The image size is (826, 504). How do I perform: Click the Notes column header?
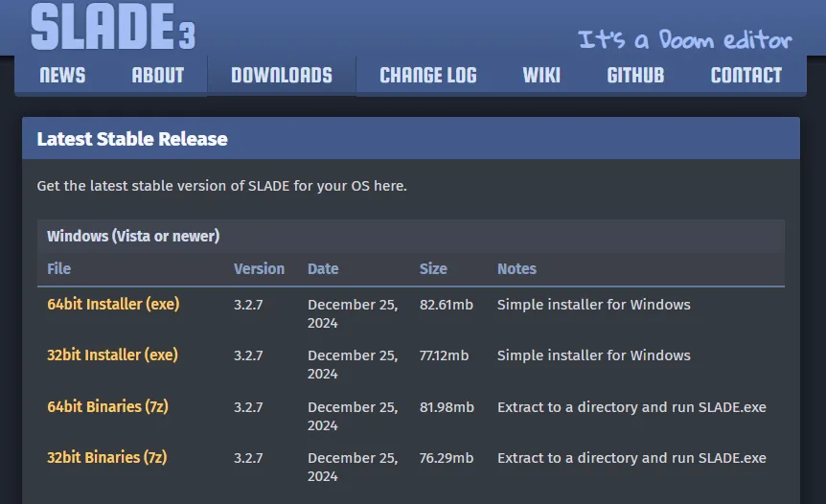point(516,268)
